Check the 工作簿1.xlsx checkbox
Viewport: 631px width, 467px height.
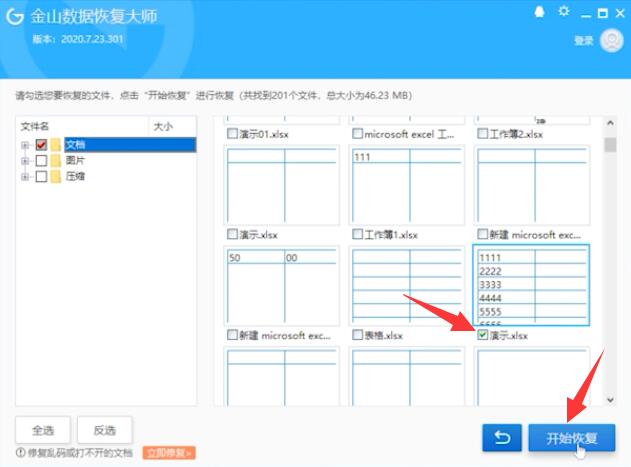click(357, 234)
